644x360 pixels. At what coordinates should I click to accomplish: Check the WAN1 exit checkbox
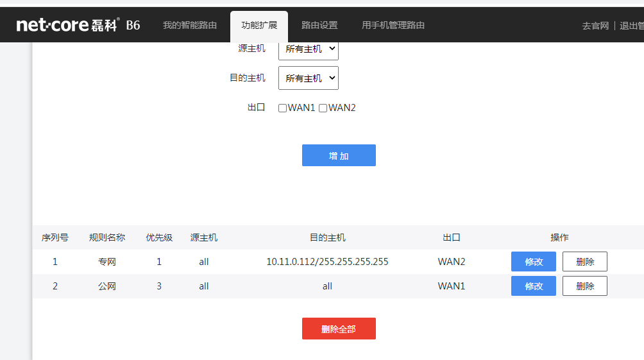click(283, 108)
